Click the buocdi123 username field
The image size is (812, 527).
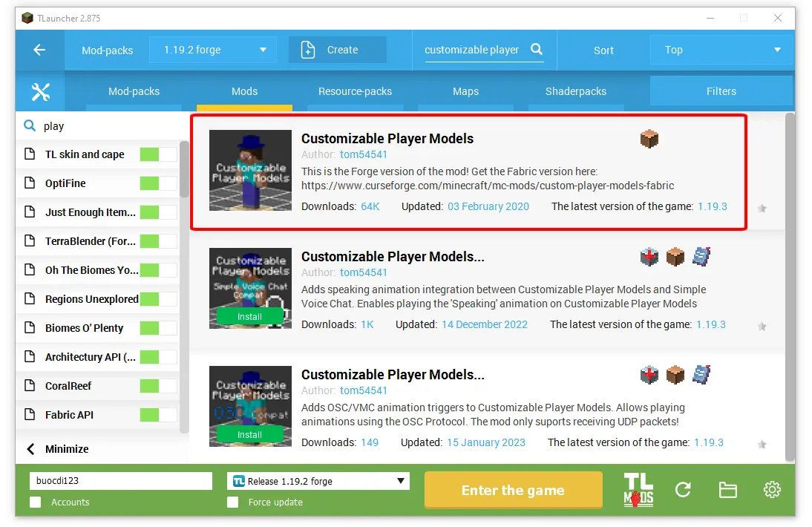click(121, 480)
